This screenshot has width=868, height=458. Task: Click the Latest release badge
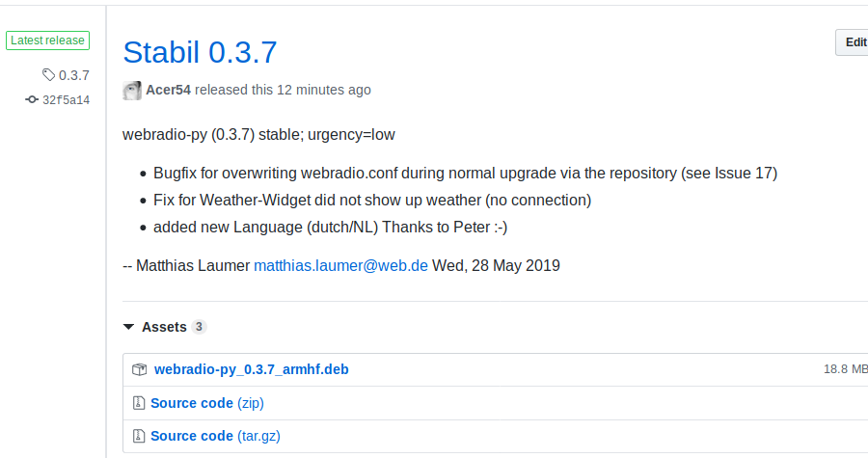tap(47, 40)
